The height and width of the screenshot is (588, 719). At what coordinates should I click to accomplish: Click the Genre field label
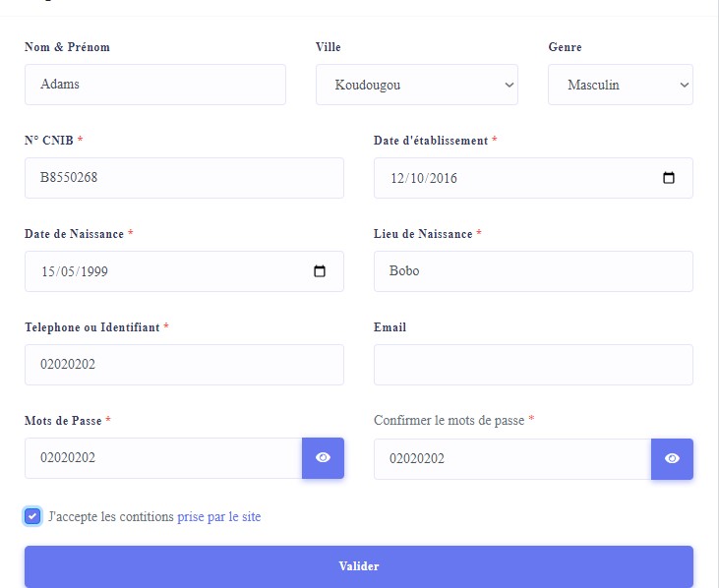click(565, 47)
